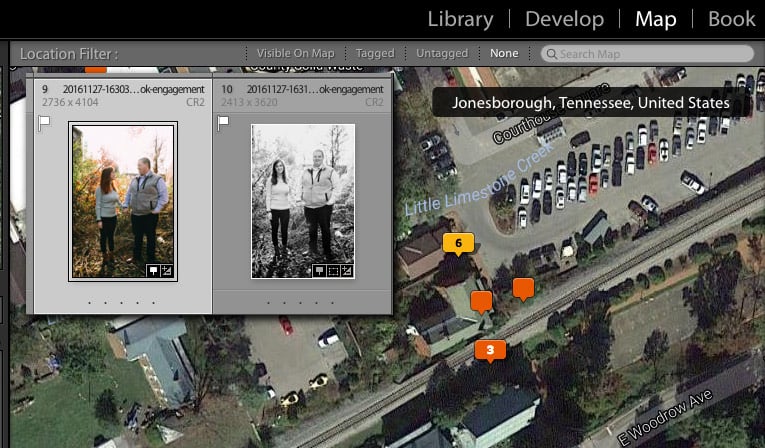
Task: Go to the Book module
Action: [731, 19]
